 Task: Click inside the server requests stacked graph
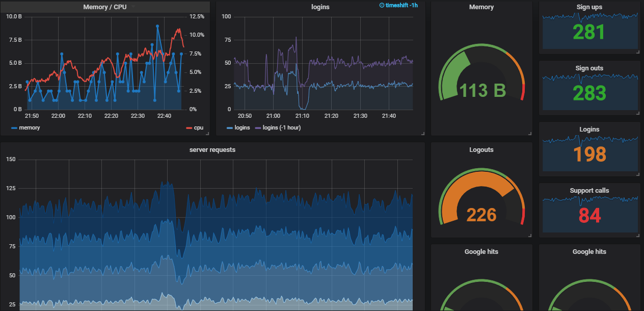tap(217, 235)
